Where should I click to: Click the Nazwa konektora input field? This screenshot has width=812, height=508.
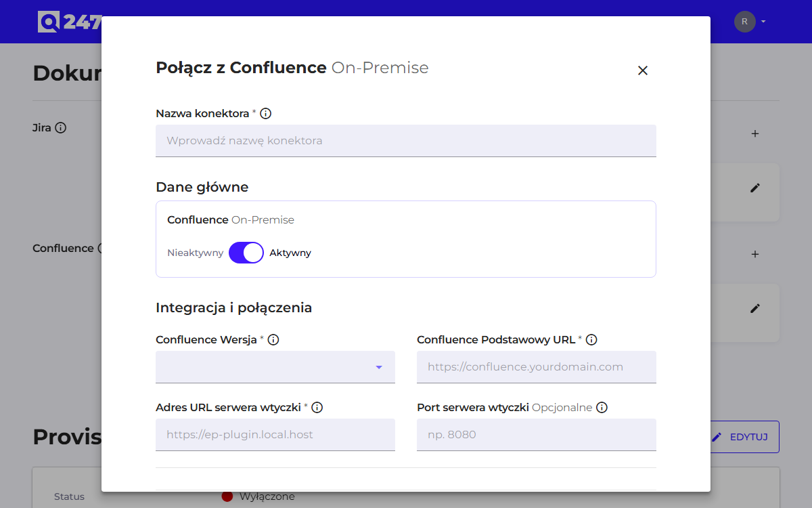point(406,141)
